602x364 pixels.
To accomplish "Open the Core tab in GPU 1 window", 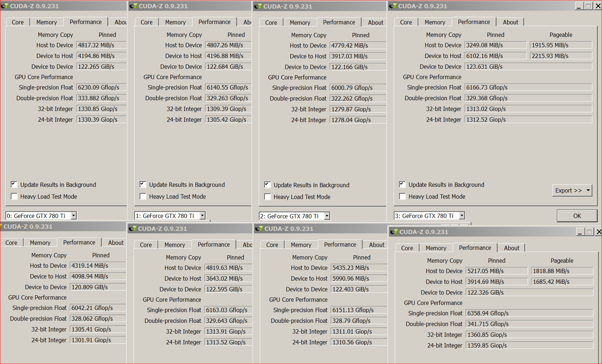I will coord(146,22).
